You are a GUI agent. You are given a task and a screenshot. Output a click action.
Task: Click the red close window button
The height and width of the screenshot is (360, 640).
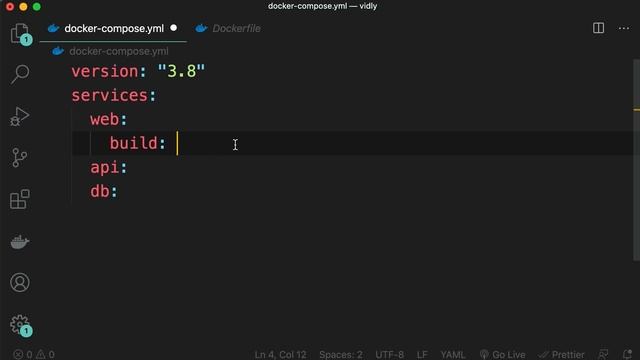coord(10,7)
